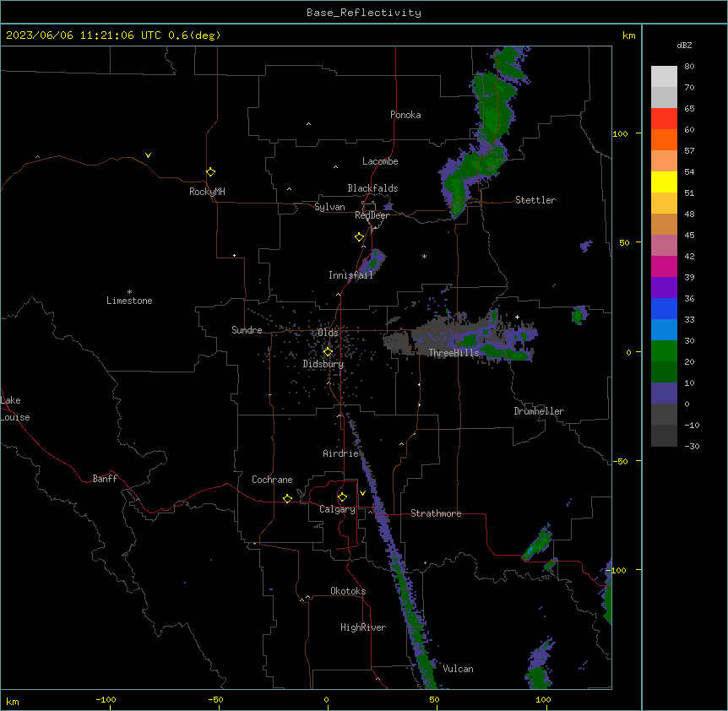Viewport: 728px width, 711px height.
Task: Click the RockyMH label
Action: (207, 192)
